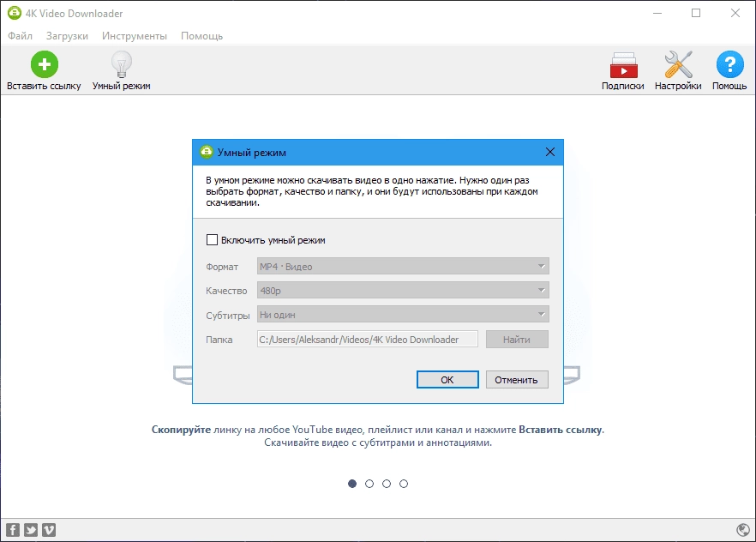The image size is (756, 542).
Task: Select the fourth page indicator dot
Action: click(x=404, y=483)
